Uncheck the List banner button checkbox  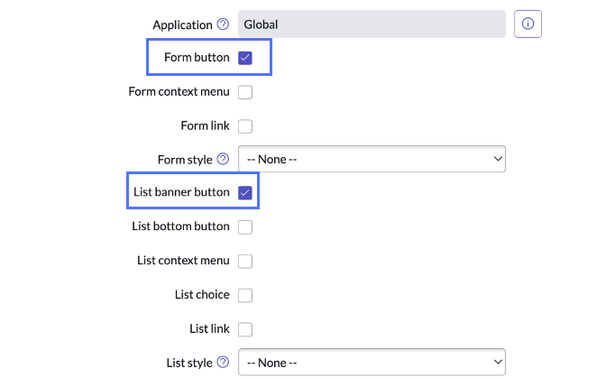(245, 193)
